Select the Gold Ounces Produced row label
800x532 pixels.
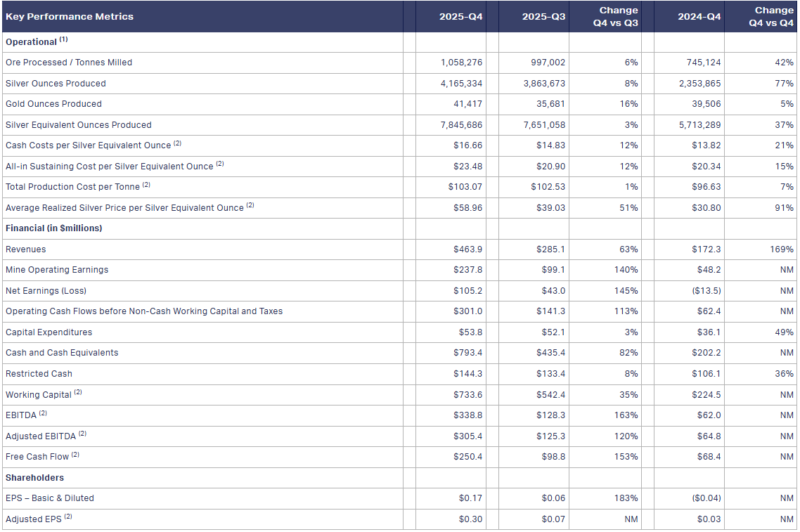[53, 104]
